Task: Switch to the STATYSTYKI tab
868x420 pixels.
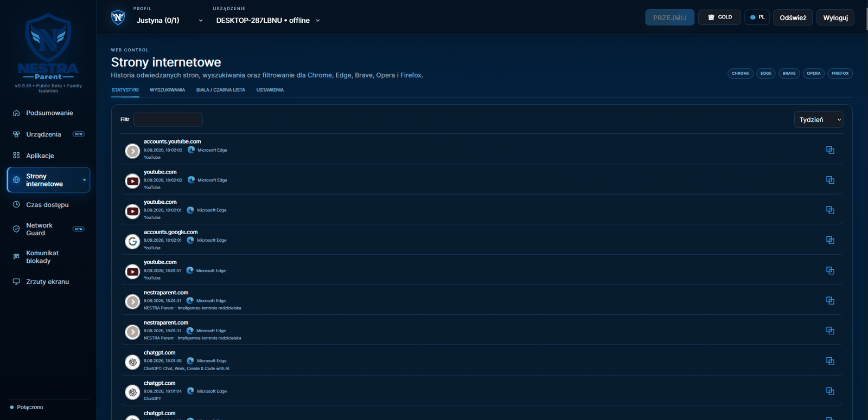Action: click(125, 90)
